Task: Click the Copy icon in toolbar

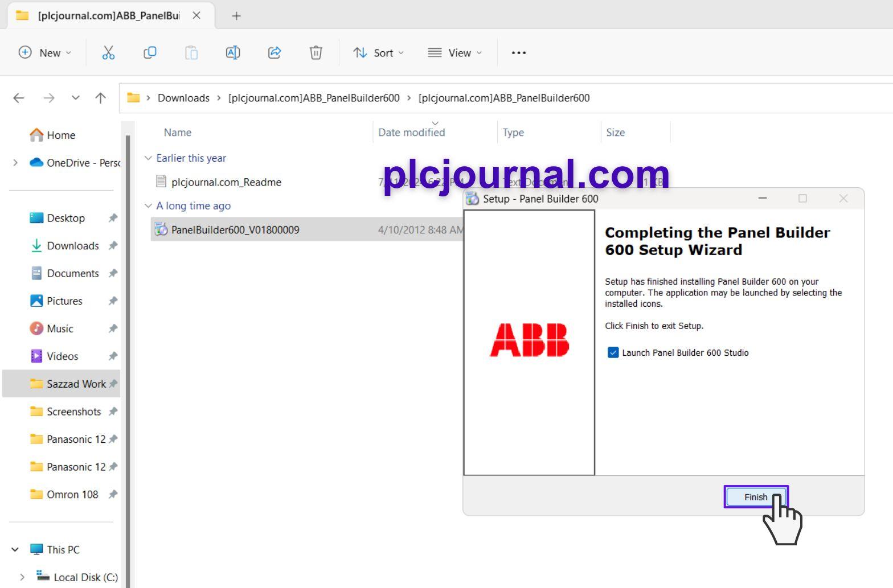Action: tap(150, 53)
